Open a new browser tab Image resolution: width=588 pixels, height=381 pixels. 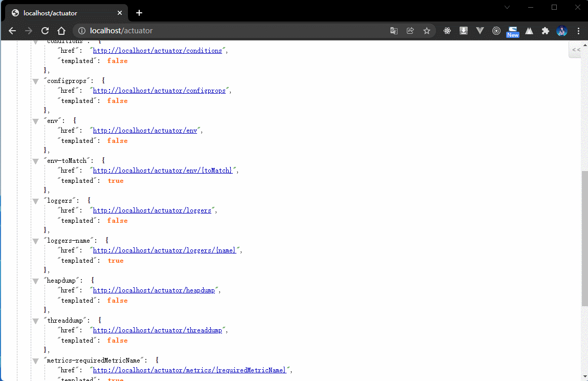pos(139,13)
